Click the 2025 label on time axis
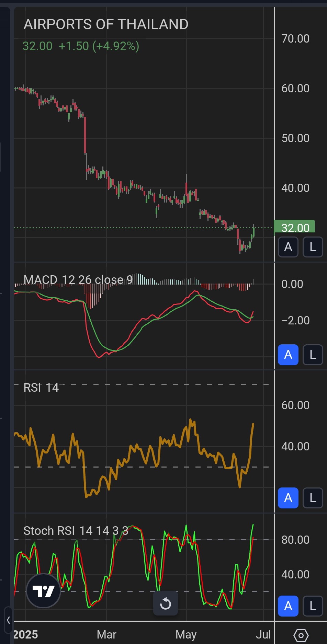 coord(26,634)
